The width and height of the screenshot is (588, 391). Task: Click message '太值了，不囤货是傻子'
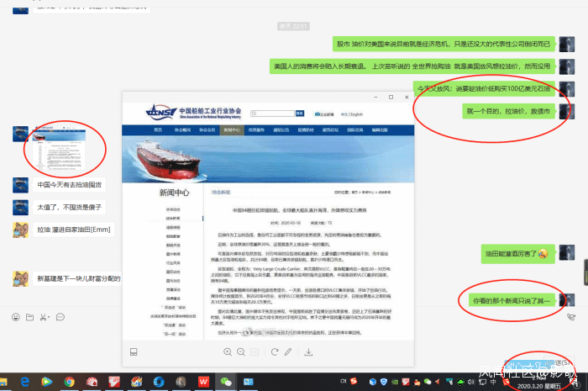[70, 207]
